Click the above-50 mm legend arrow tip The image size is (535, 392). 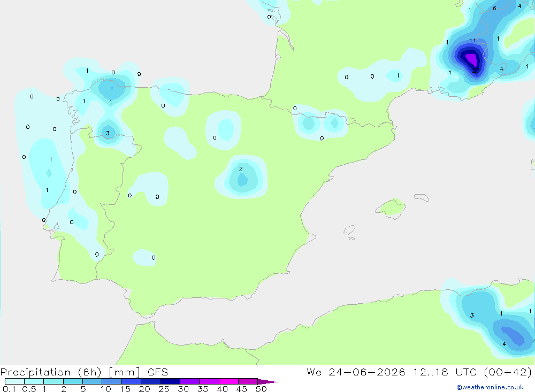pos(267,382)
